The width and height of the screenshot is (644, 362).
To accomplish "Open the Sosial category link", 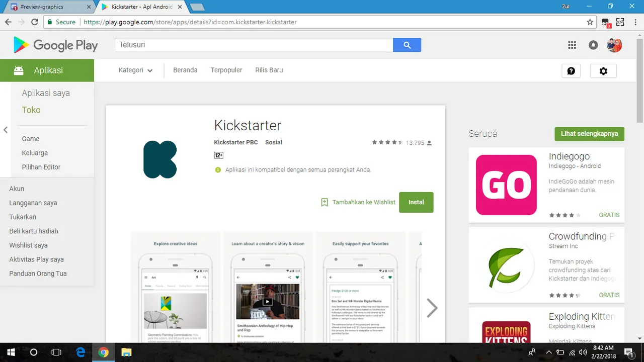I will pos(274,142).
